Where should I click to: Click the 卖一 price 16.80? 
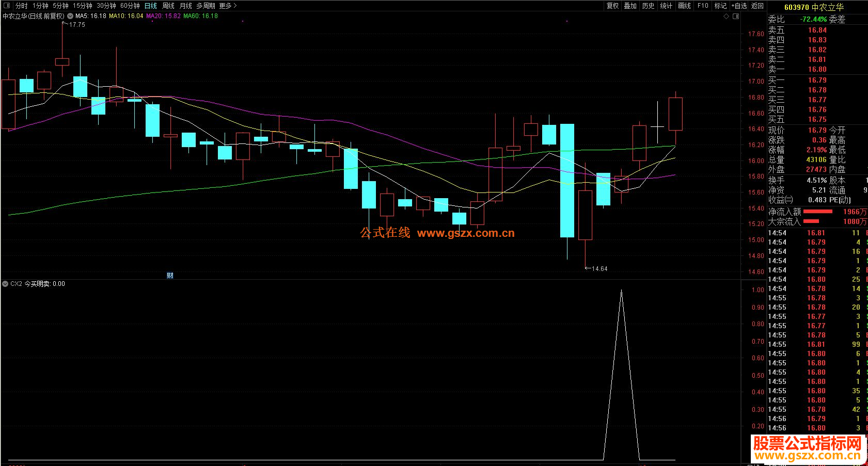click(817, 69)
